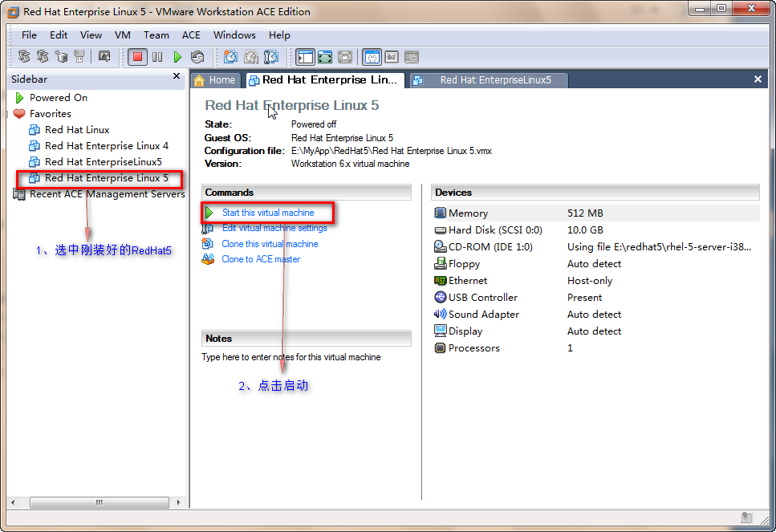Click the green Power On toolbar button
The height and width of the screenshot is (532, 776).
pyautogui.click(x=177, y=58)
